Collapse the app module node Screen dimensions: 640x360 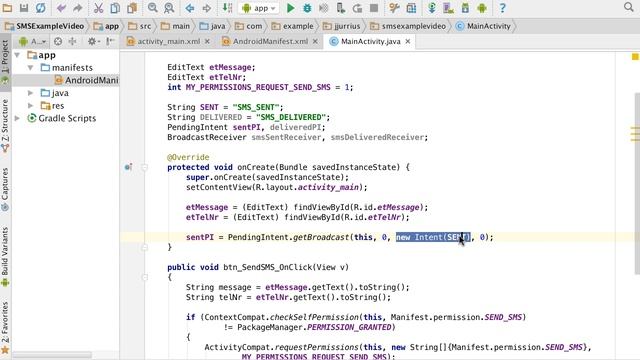coord(17,55)
